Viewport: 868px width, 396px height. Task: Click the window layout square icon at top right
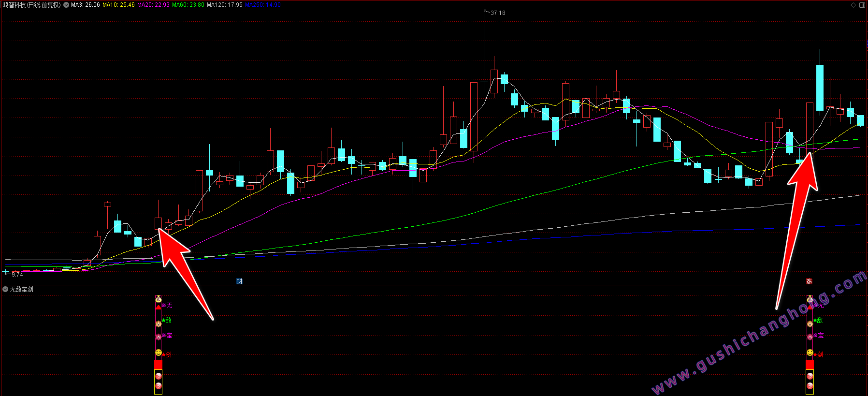click(862, 5)
